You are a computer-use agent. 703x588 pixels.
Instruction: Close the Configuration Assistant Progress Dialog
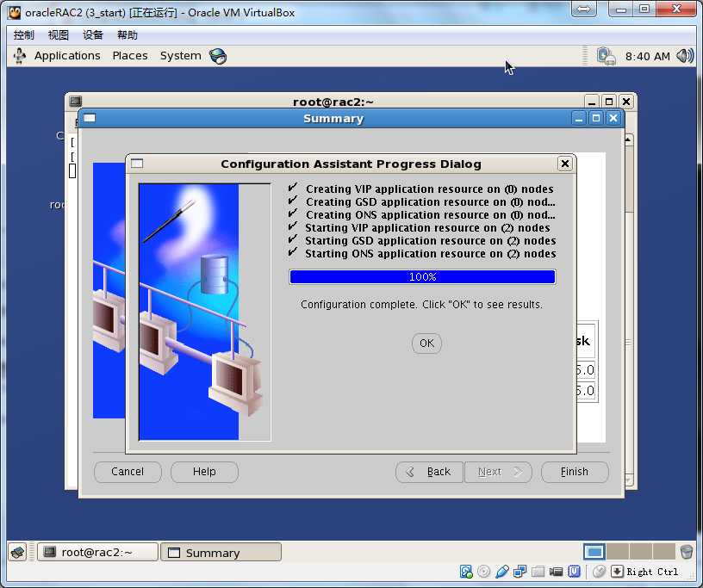click(565, 164)
